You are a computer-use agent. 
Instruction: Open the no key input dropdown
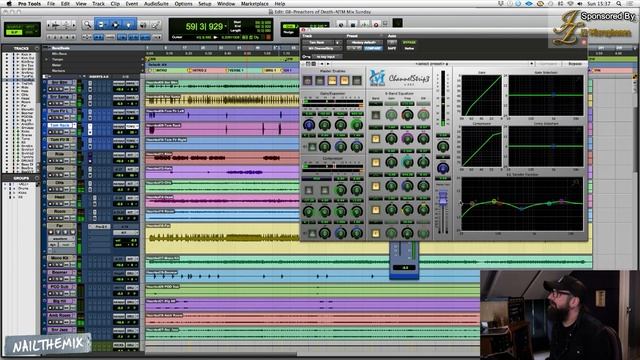328,57
